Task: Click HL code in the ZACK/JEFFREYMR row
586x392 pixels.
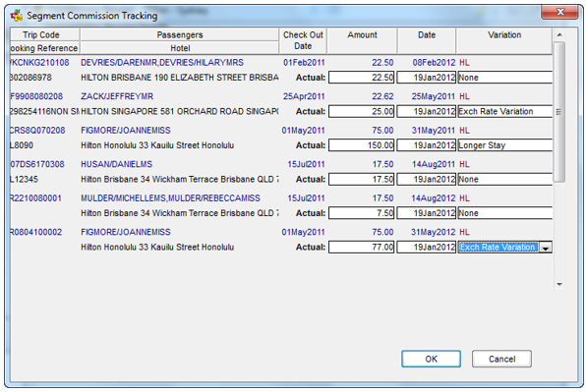Action: [x=464, y=96]
